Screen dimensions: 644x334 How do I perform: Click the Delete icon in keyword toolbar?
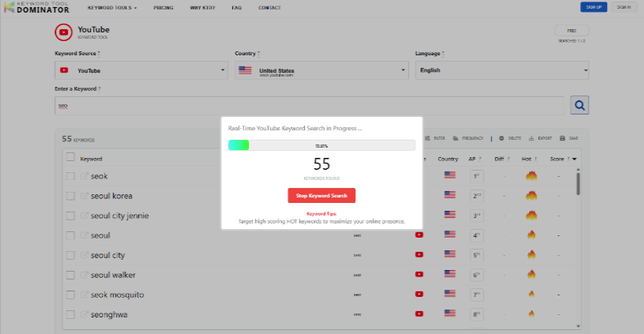501,138
